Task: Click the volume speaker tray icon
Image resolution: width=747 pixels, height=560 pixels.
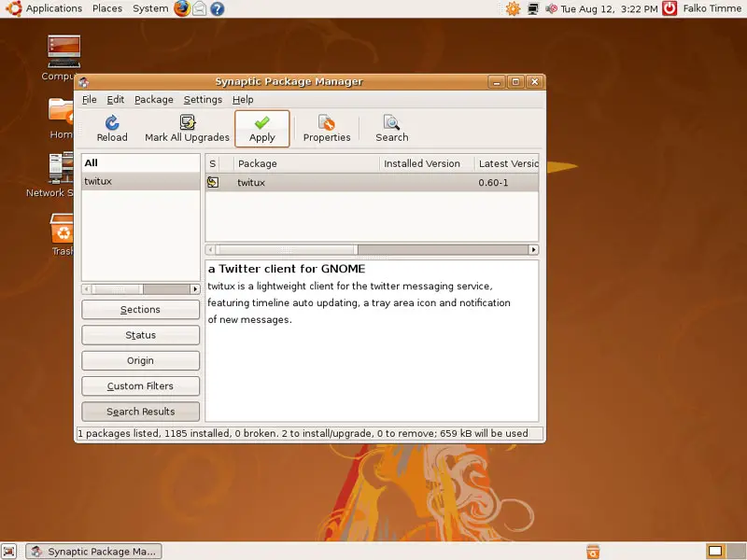Action: pyautogui.click(x=551, y=8)
